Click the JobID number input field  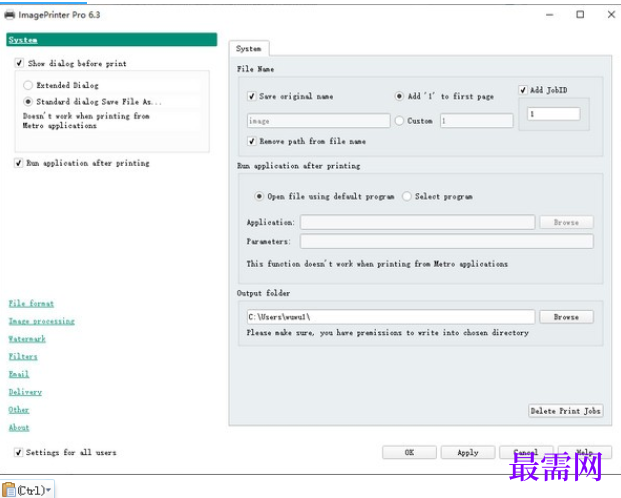[x=554, y=114]
